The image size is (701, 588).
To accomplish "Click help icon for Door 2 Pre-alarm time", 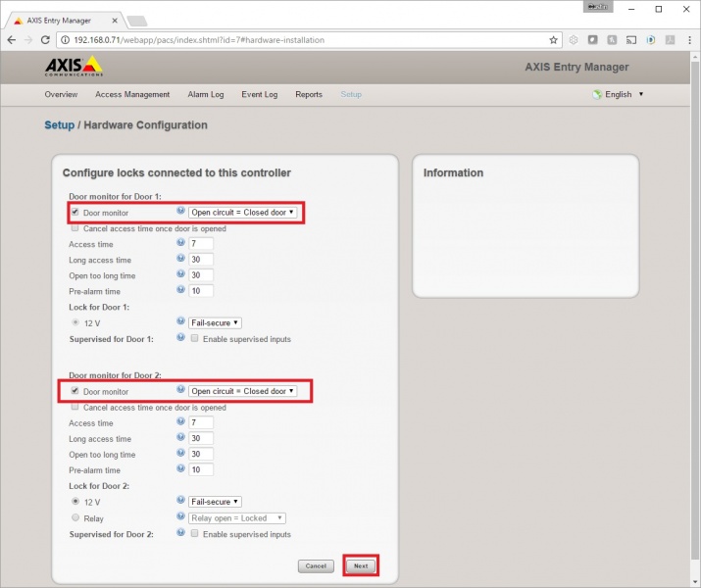I will (180, 468).
